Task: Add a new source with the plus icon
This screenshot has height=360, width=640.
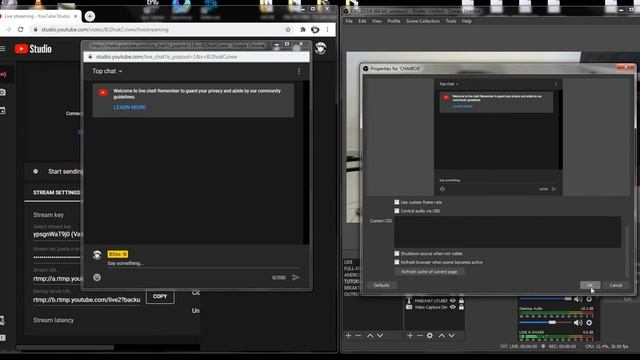Action: coord(410,336)
